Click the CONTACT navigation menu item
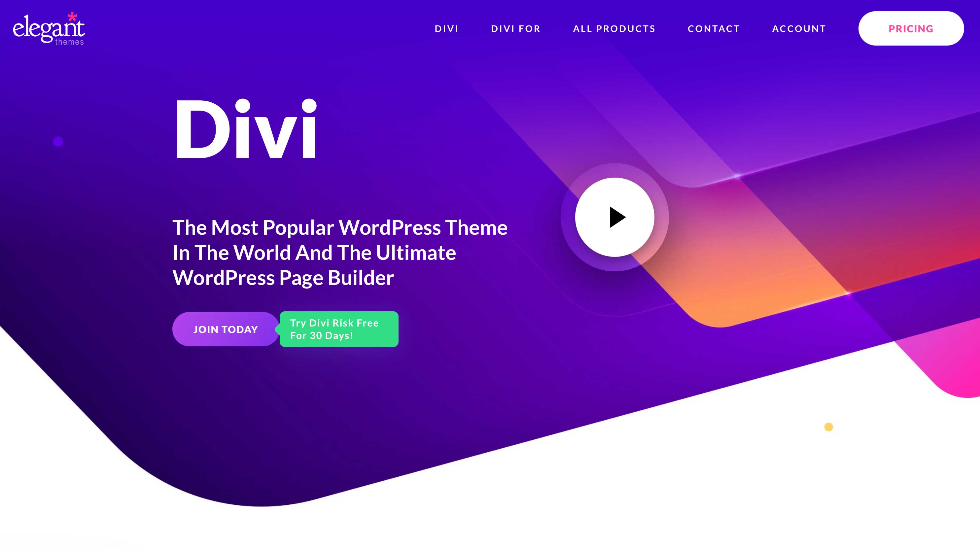The width and height of the screenshot is (980, 550). 714,28
